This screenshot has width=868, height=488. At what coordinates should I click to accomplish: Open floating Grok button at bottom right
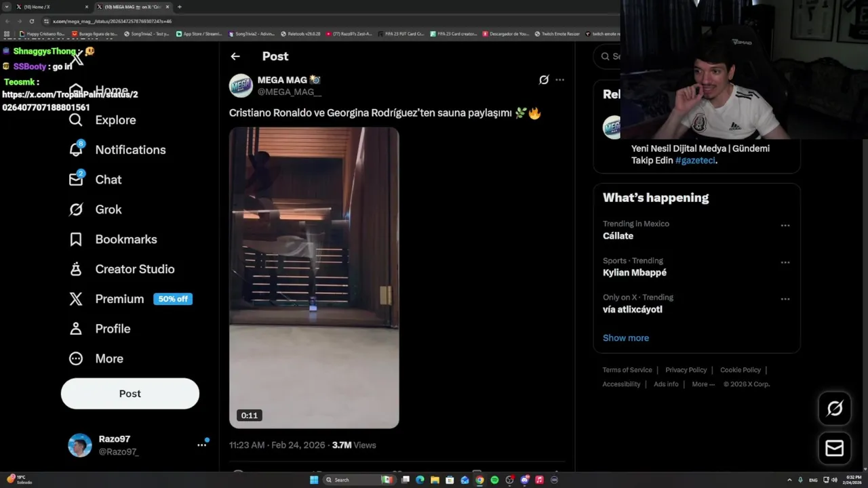click(835, 408)
